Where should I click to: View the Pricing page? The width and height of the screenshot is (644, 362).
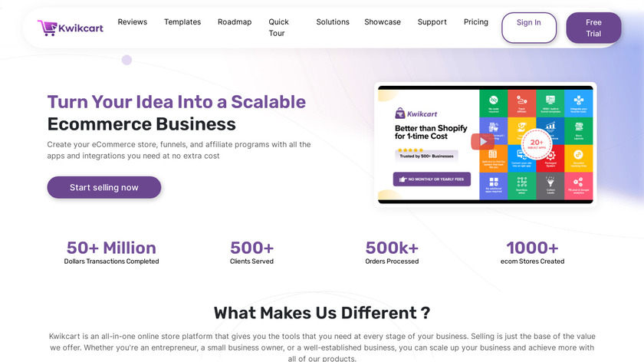476,22
